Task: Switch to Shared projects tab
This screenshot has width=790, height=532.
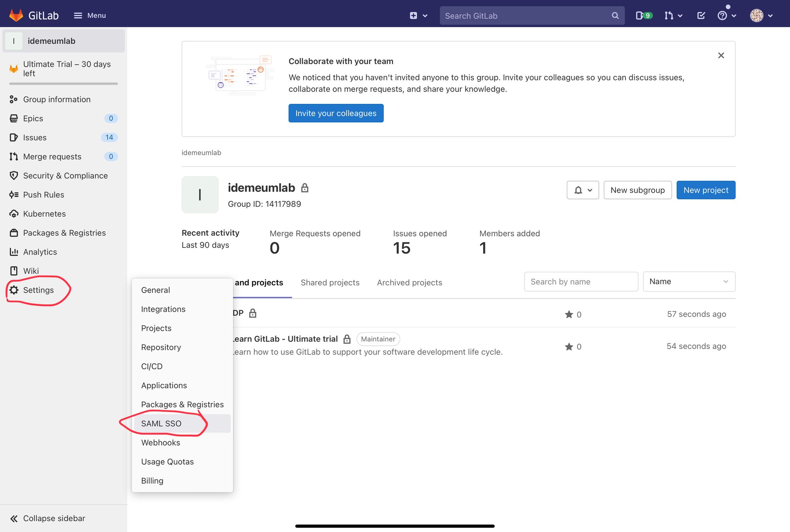Action: coord(330,283)
